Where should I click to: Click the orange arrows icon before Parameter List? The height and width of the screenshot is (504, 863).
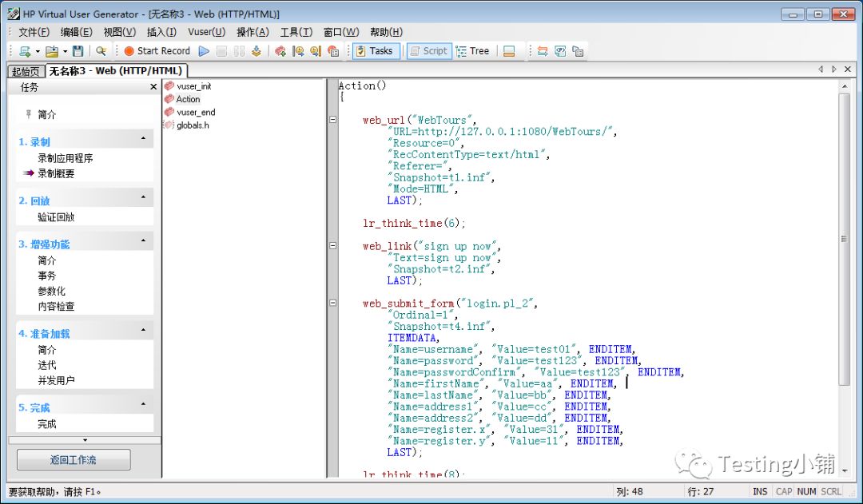click(543, 51)
